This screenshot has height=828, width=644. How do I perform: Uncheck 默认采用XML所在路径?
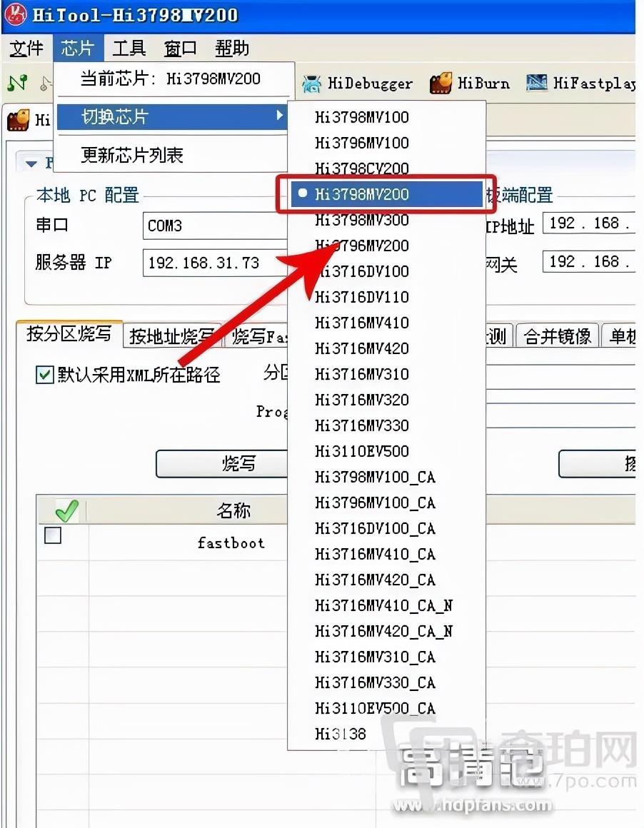(x=44, y=375)
